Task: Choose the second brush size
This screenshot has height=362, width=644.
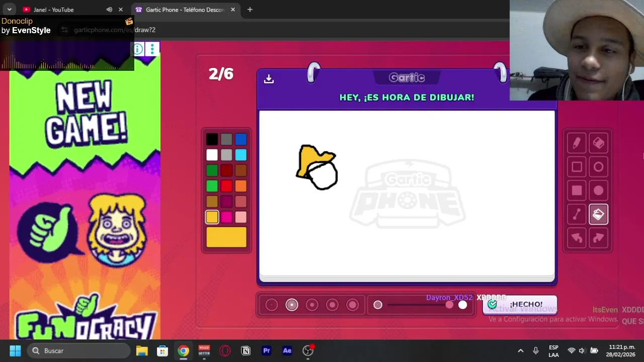Action: pos(292,305)
